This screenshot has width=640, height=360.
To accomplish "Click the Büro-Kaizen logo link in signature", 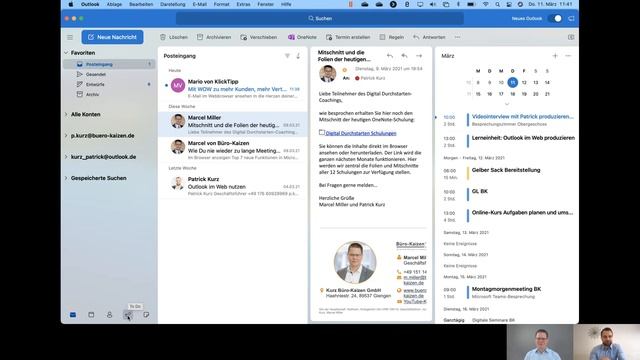I will coord(411,244).
